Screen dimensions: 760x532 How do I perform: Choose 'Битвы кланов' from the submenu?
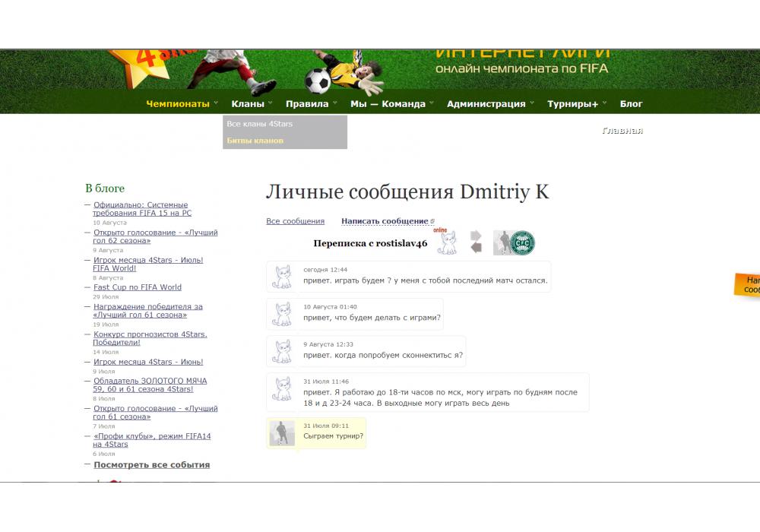(x=255, y=141)
